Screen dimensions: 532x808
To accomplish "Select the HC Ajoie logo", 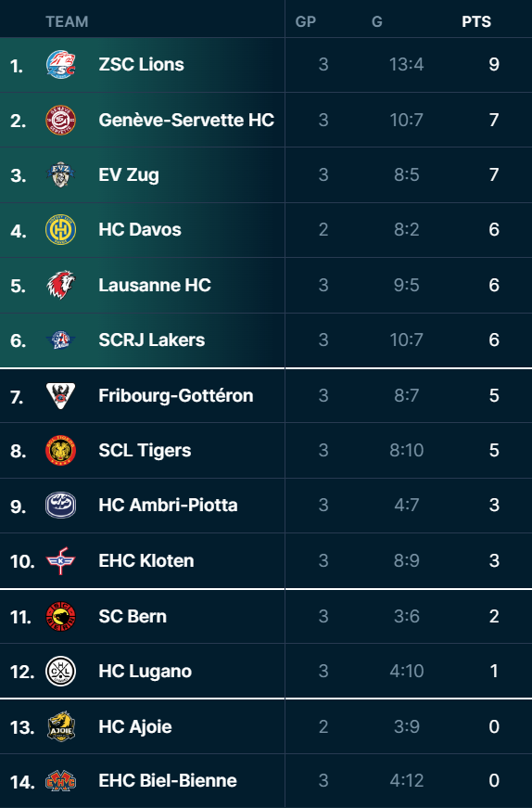I will 61,726.
